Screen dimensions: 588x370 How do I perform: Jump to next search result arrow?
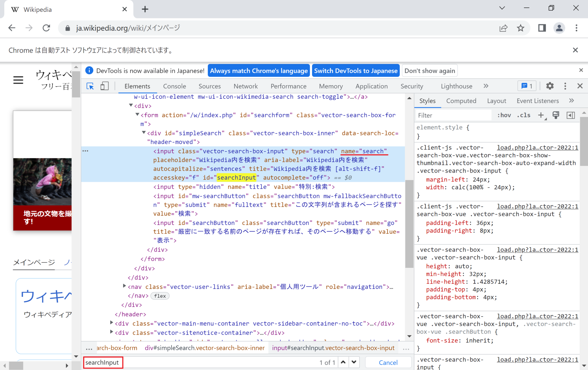(x=354, y=362)
